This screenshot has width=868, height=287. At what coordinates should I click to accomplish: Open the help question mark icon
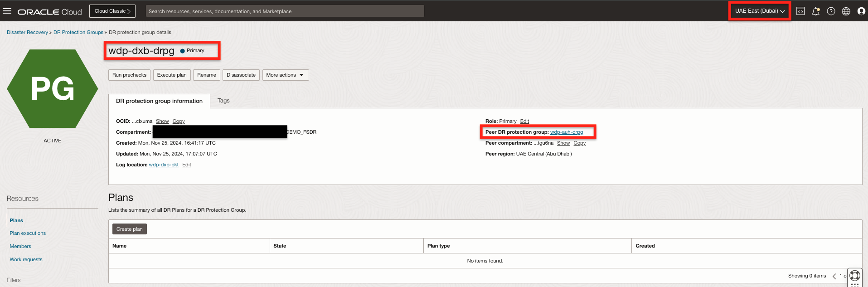click(831, 11)
